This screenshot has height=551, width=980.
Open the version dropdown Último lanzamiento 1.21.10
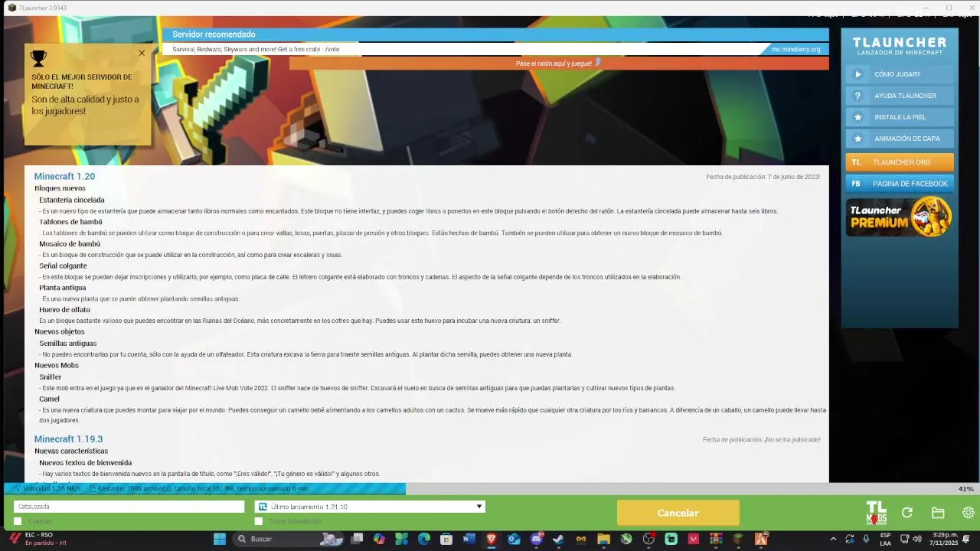[370, 507]
